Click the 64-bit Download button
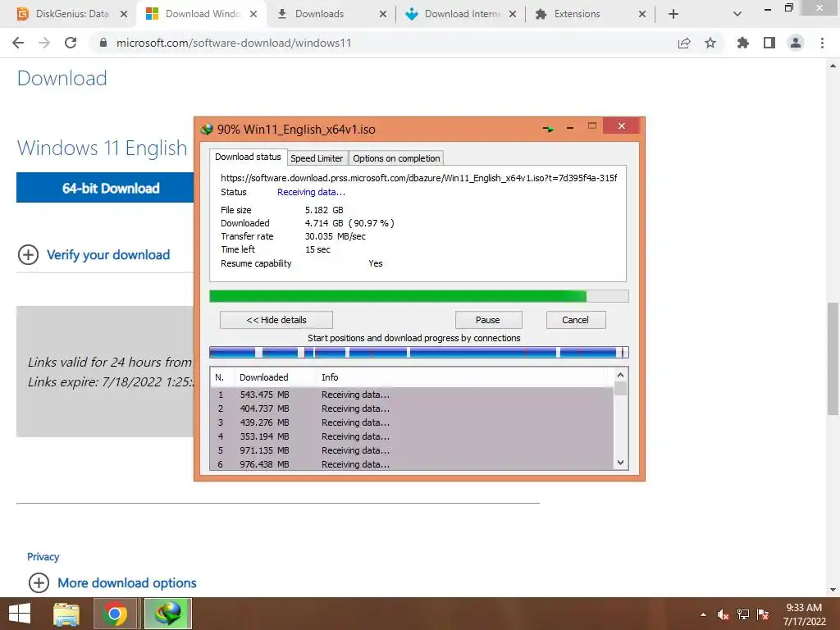 (105, 188)
